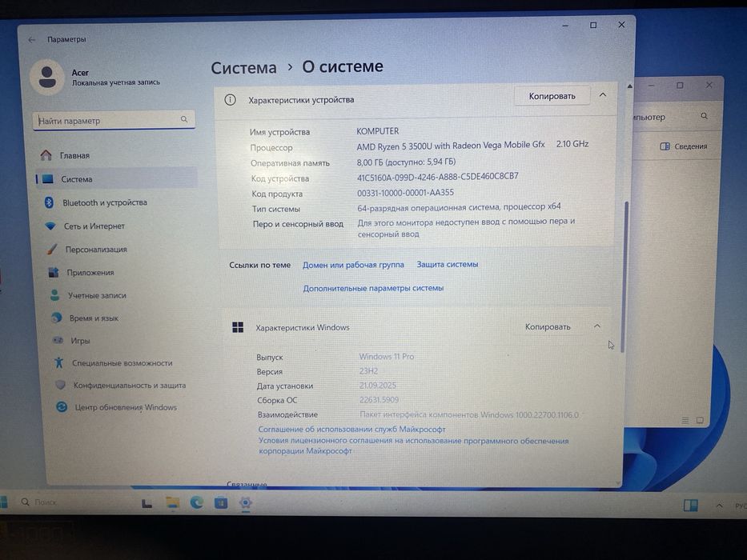Show hidden icons in the system tray
The width and height of the screenshot is (747, 560).
point(719,506)
